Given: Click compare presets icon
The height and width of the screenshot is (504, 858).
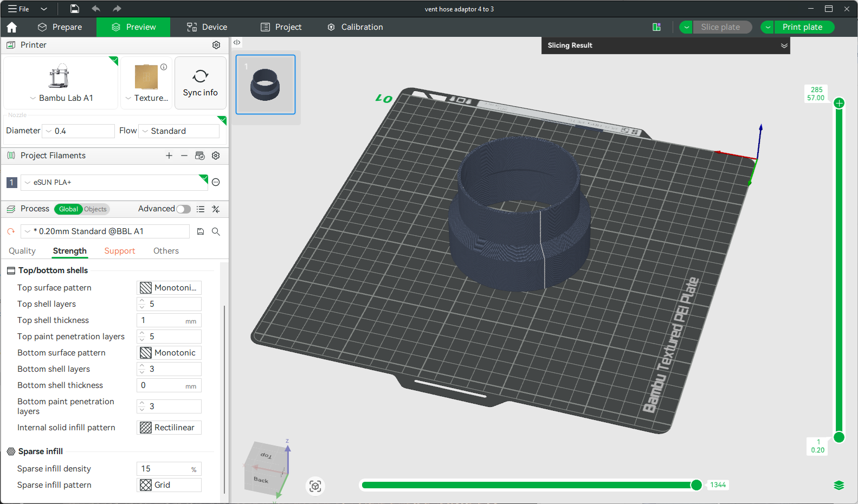Looking at the screenshot, I should [x=216, y=209].
